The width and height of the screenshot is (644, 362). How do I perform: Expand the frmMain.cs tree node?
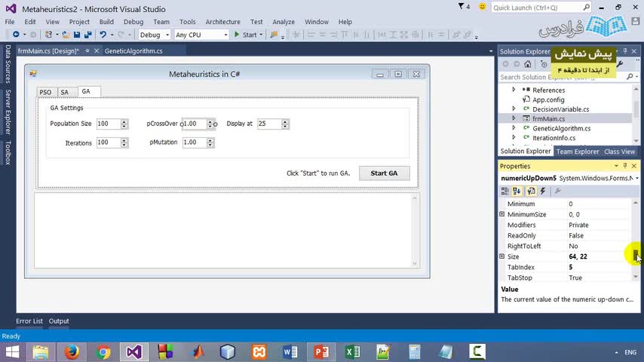pos(514,118)
